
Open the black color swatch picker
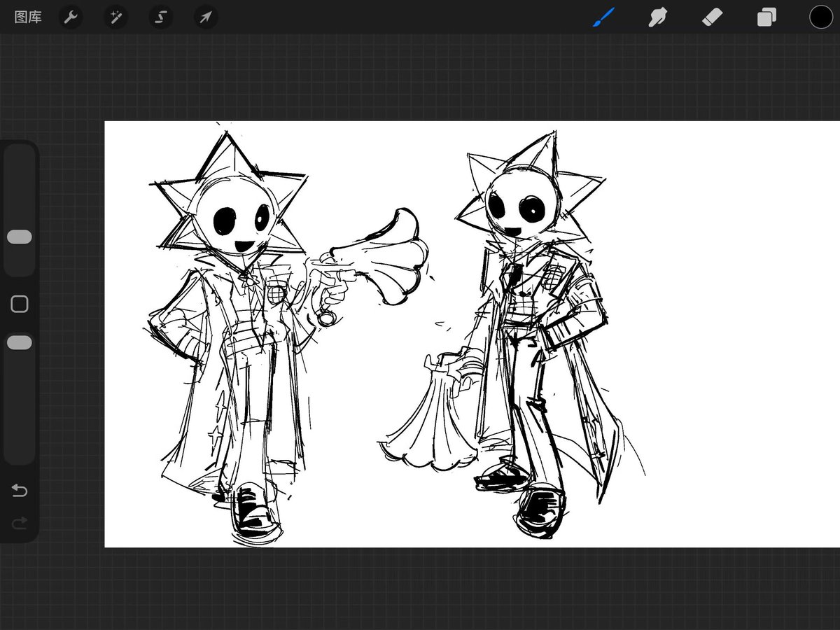pyautogui.click(x=821, y=17)
